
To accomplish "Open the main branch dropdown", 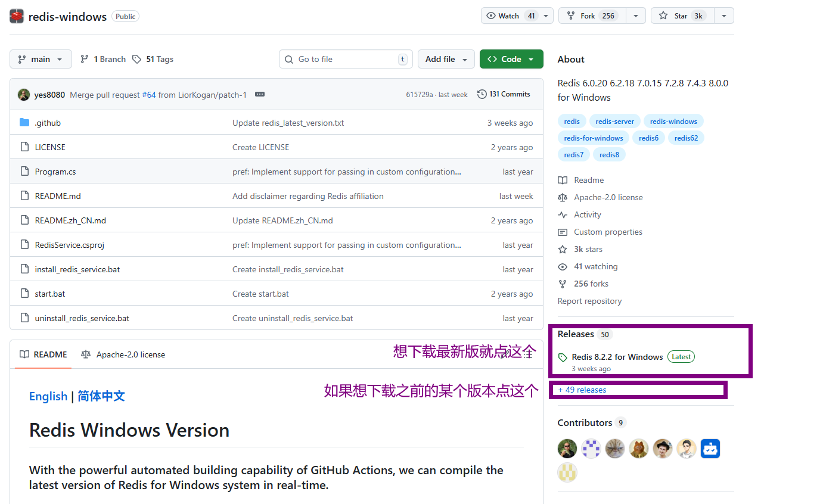I will pos(41,59).
